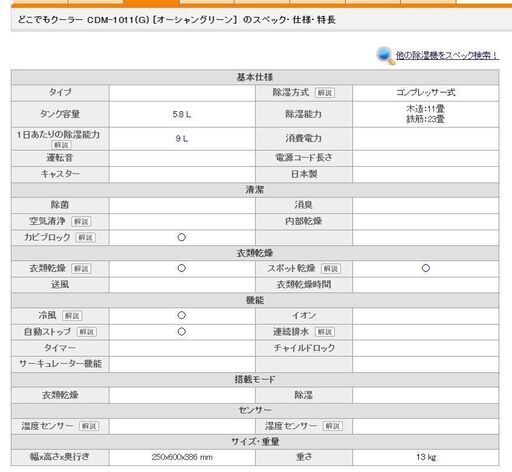The height and width of the screenshot is (472, 512).
Task: Select the highlighted orange tab at top
Action: [151, 3]
